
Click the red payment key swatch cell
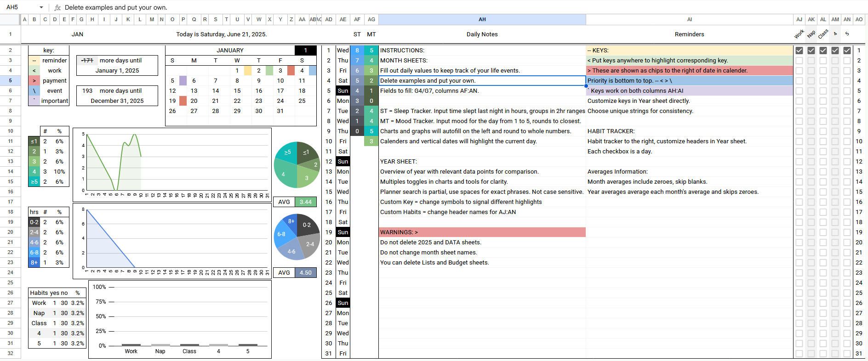click(x=34, y=81)
